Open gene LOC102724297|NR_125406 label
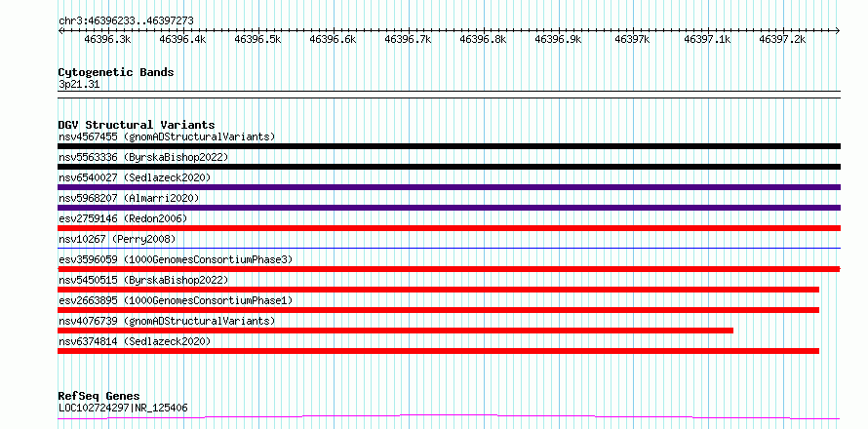This screenshot has height=429, width=868. point(123,408)
